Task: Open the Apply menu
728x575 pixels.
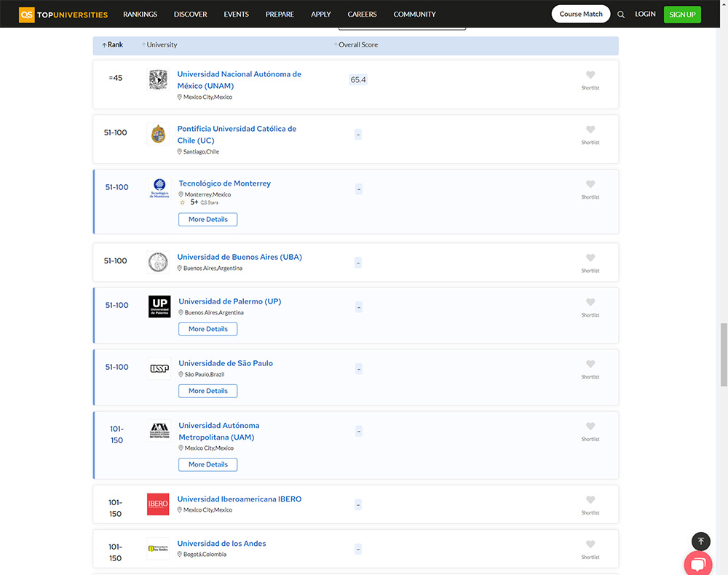Action: [x=321, y=15]
